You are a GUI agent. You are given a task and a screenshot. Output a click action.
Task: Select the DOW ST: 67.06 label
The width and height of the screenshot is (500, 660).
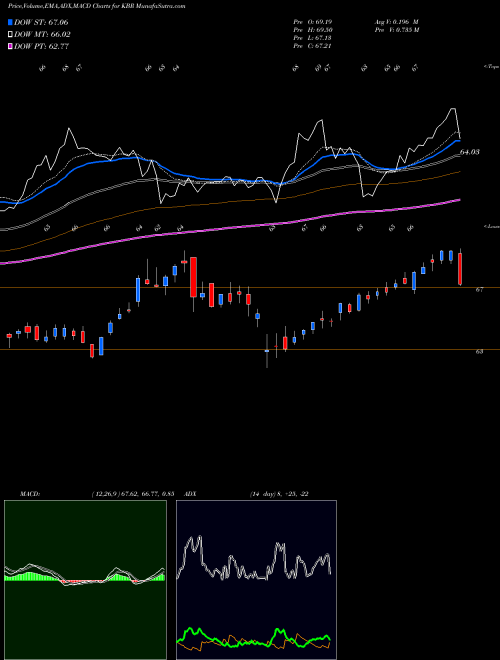pyautogui.click(x=41, y=22)
